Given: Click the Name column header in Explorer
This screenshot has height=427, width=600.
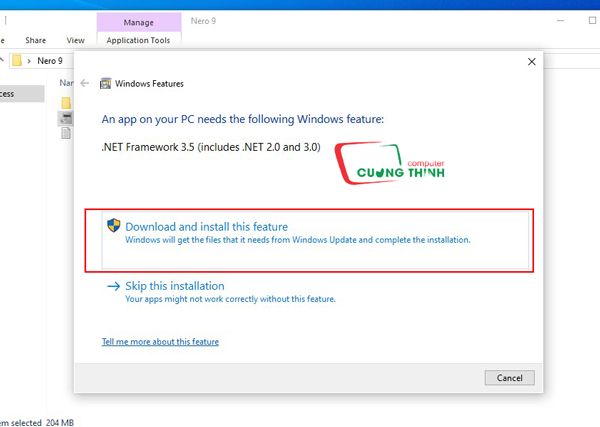Looking at the screenshot, I should (x=66, y=83).
